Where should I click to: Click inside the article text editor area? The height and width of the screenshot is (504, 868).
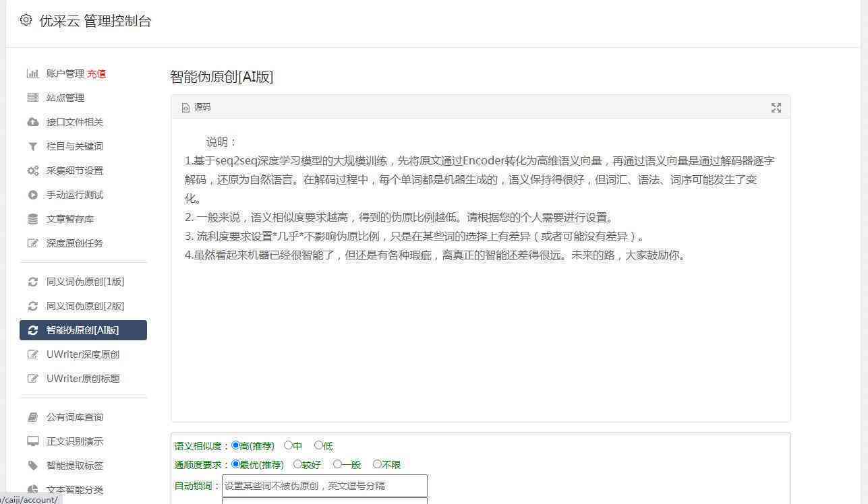point(480,270)
